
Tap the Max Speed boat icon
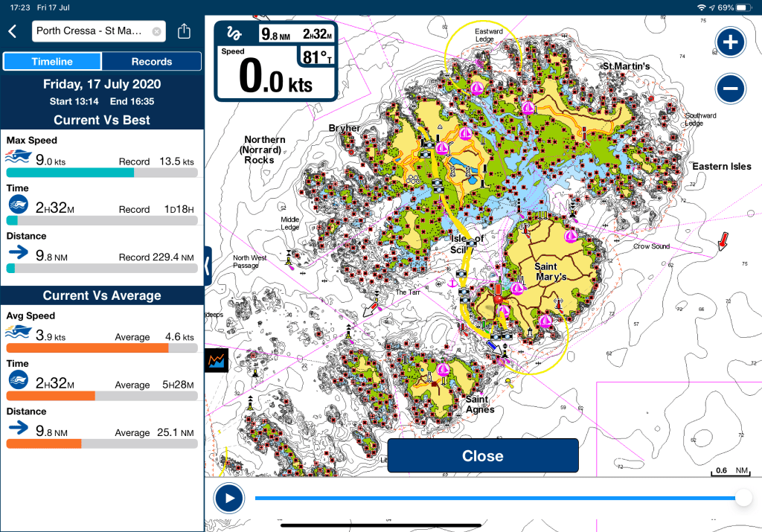pyautogui.click(x=18, y=157)
